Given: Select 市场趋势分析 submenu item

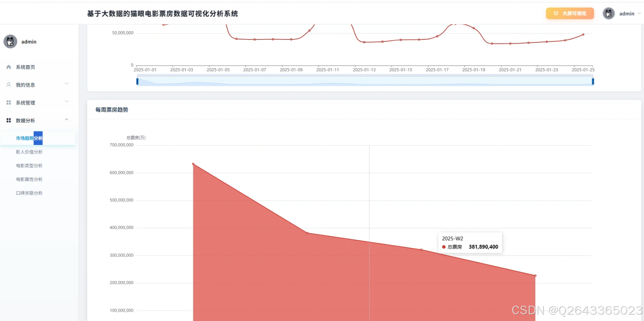Looking at the screenshot, I should point(38,138).
